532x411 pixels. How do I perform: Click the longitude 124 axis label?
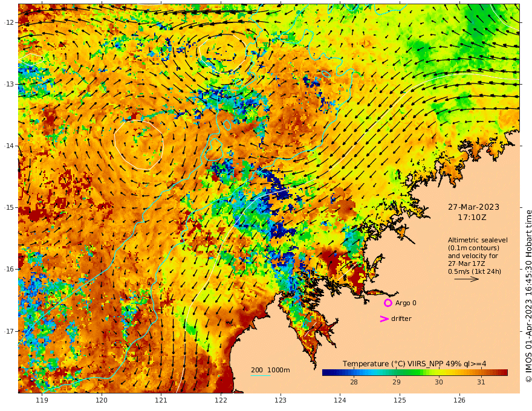click(340, 400)
